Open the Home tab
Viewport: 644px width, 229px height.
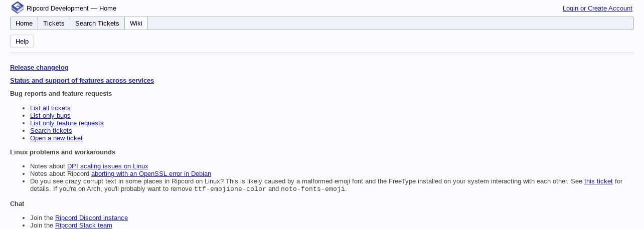pos(24,24)
